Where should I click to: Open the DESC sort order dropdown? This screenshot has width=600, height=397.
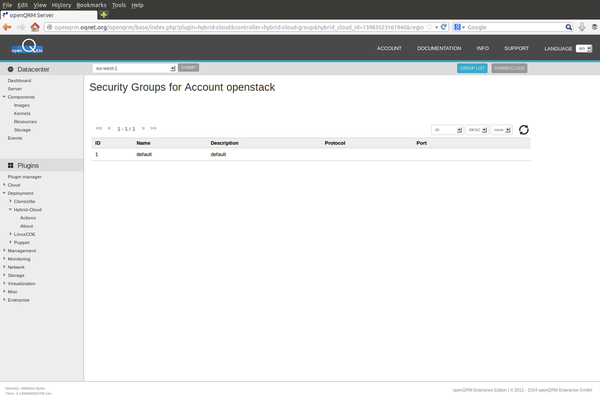coord(477,130)
